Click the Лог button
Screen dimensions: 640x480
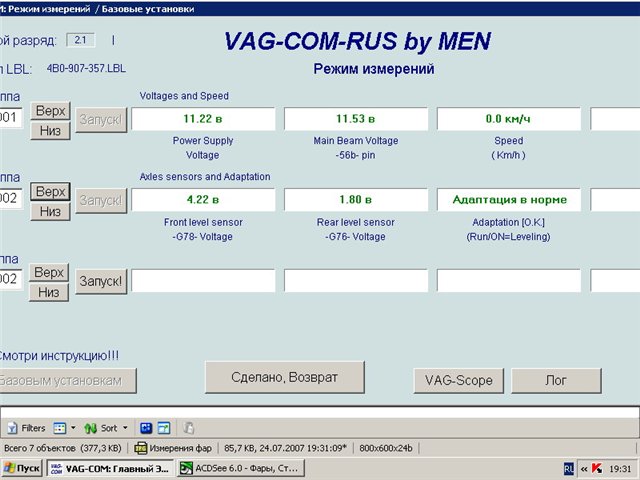tap(556, 380)
